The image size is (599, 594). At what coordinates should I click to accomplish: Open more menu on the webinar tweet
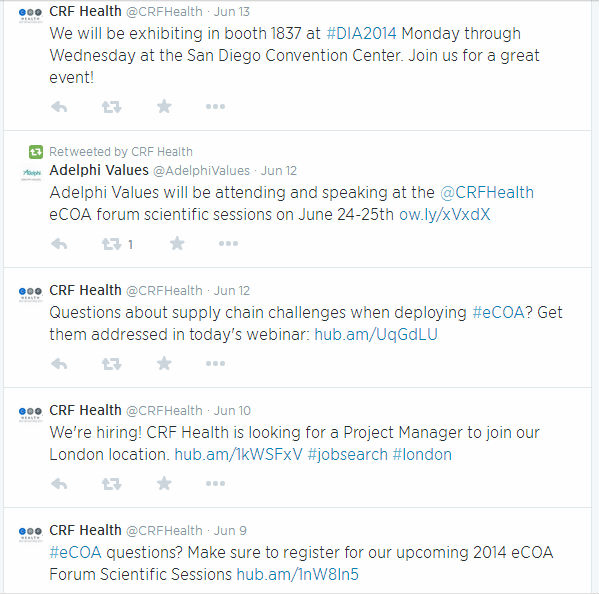point(215,363)
